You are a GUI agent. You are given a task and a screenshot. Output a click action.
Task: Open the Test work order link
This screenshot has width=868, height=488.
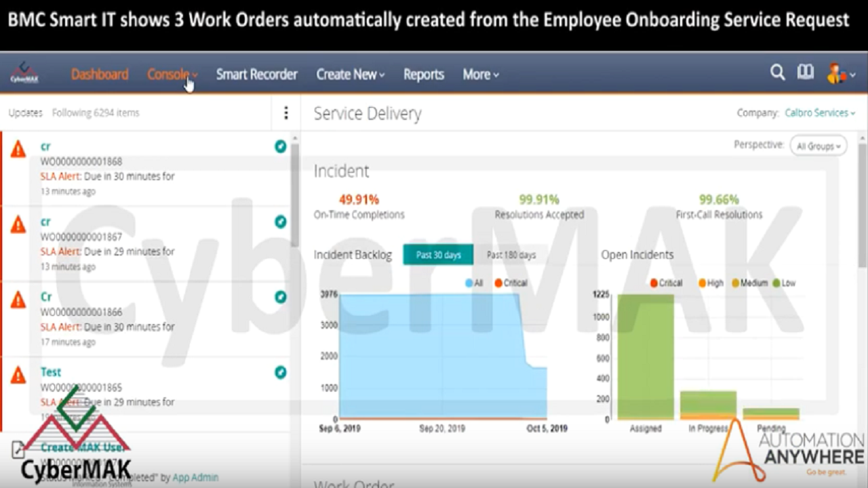pyautogui.click(x=51, y=372)
